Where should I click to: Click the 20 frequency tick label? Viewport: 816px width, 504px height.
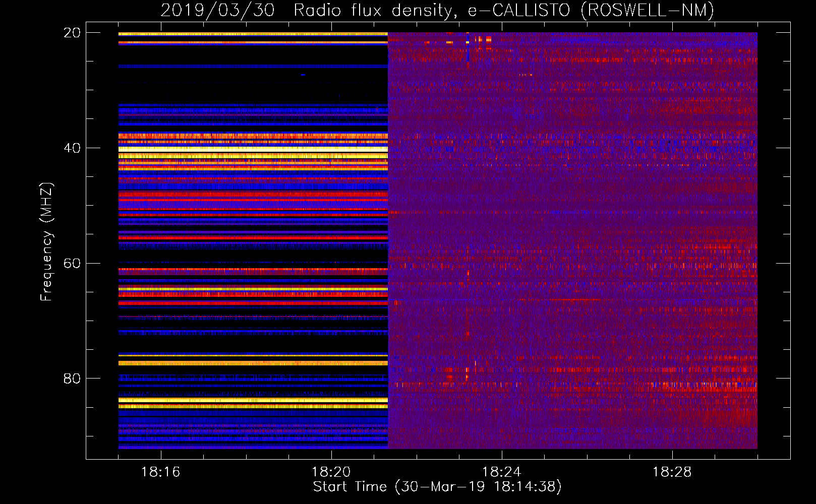(x=72, y=33)
